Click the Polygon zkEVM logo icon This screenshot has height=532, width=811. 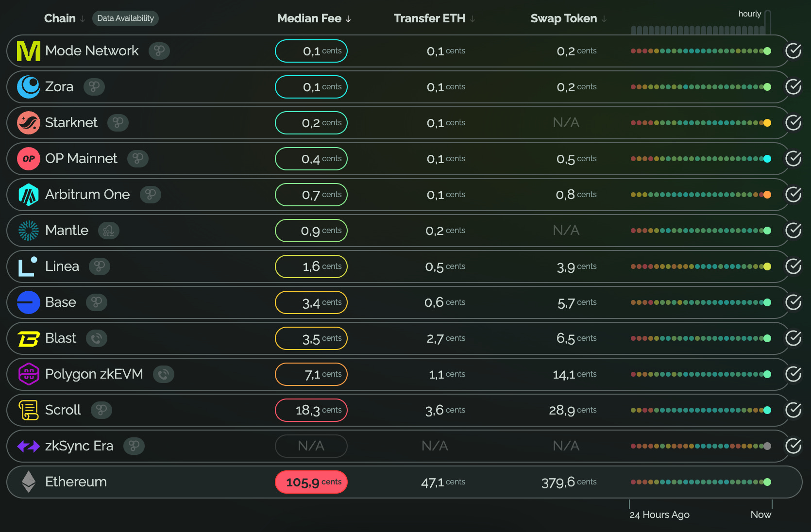pos(29,374)
